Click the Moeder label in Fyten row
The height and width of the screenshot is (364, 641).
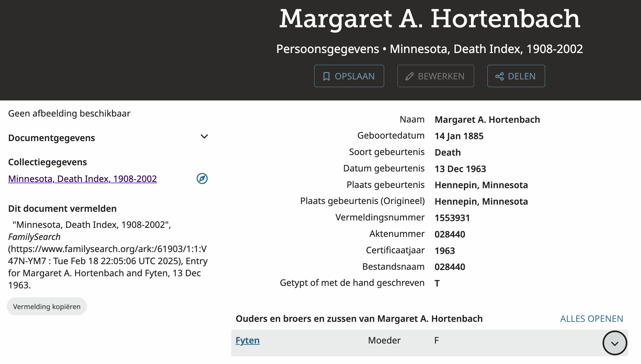(384, 340)
